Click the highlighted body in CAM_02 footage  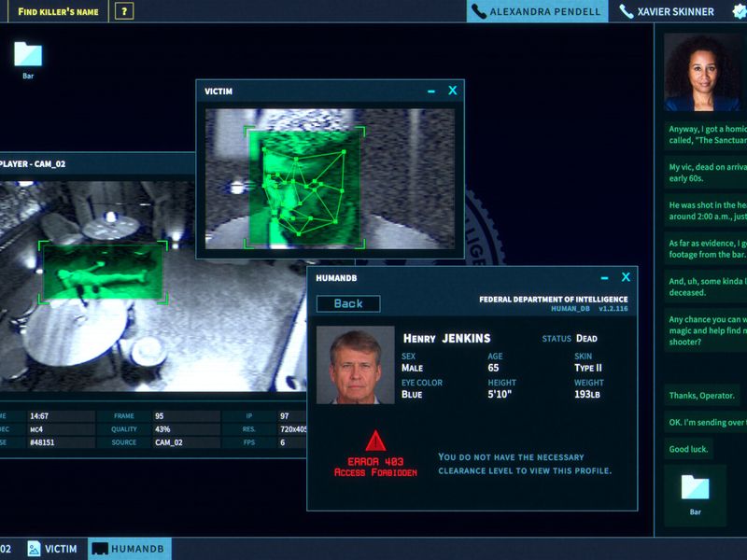pyautogui.click(x=103, y=273)
